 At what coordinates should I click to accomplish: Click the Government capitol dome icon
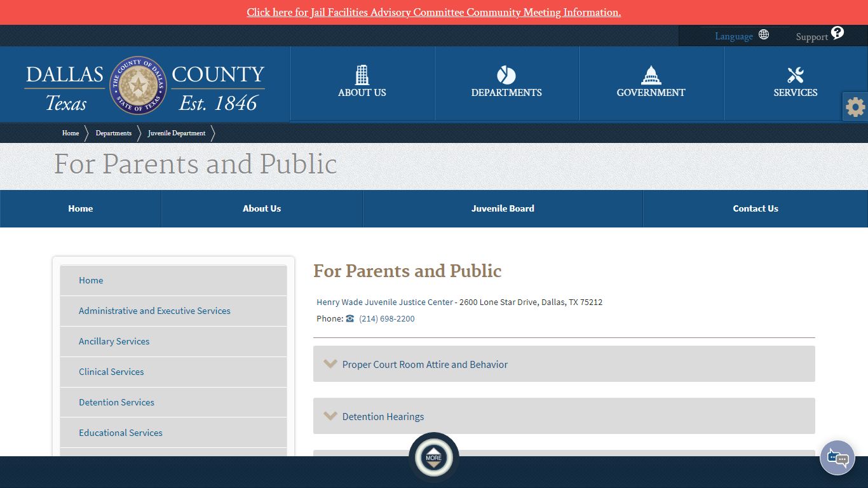pos(651,75)
